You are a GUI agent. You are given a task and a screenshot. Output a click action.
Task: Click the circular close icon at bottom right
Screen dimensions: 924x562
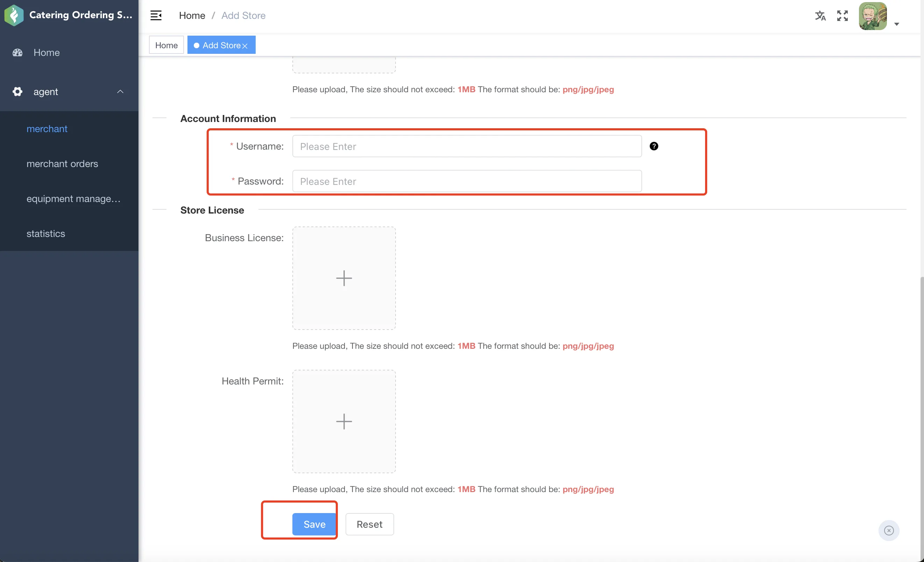tap(889, 531)
